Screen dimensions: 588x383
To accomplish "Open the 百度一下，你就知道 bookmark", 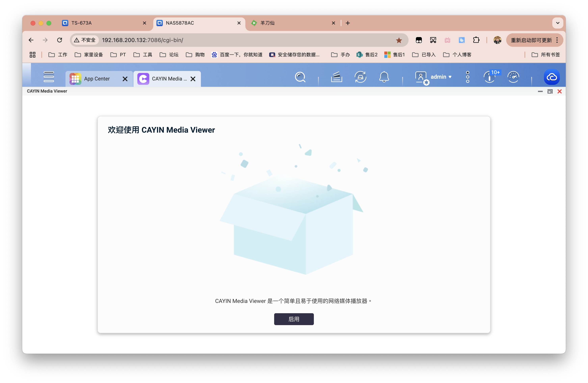I will (237, 55).
